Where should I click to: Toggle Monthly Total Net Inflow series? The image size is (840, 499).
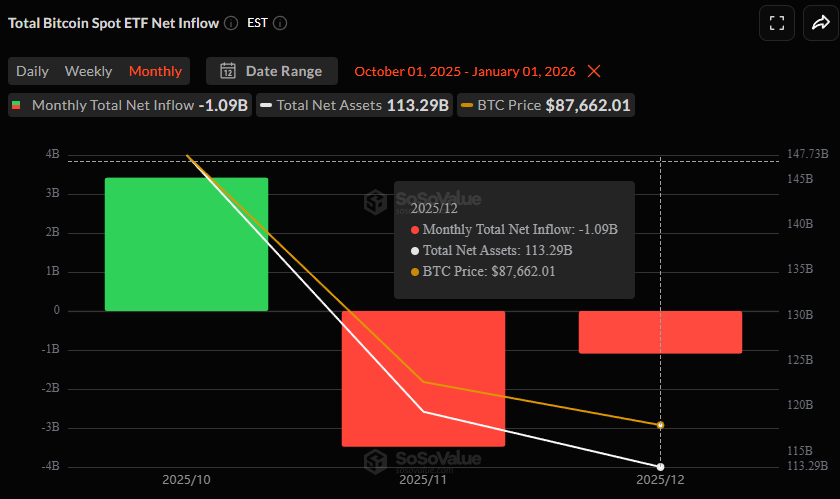pyautogui.click(x=129, y=105)
